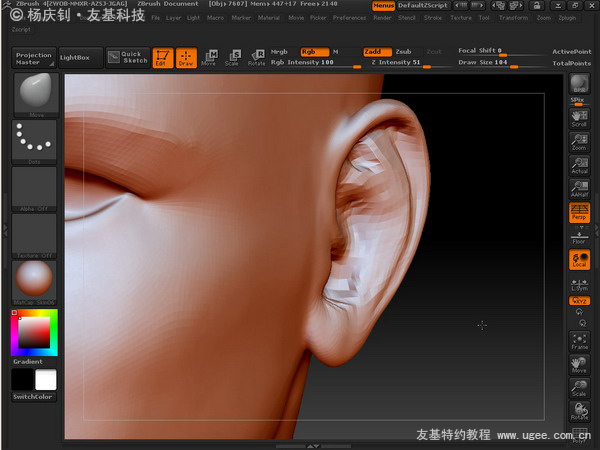The image size is (600, 450).
Task: Click the SwitchColor button
Action: pyautogui.click(x=33, y=397)
